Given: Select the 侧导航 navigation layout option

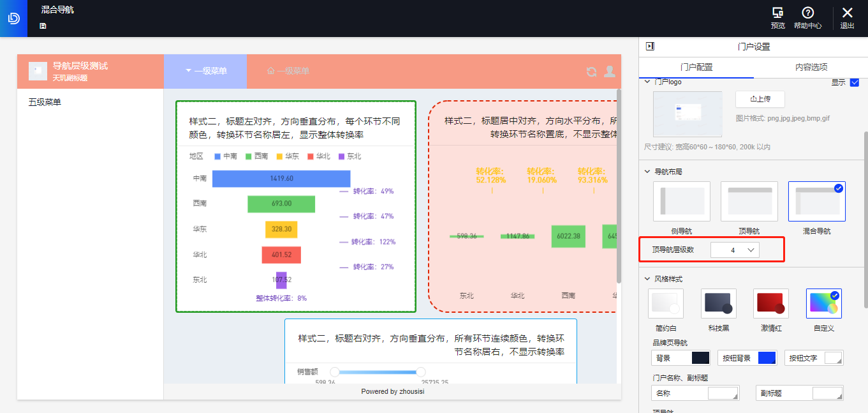Looking at the screenshot, I should [681, 201].
